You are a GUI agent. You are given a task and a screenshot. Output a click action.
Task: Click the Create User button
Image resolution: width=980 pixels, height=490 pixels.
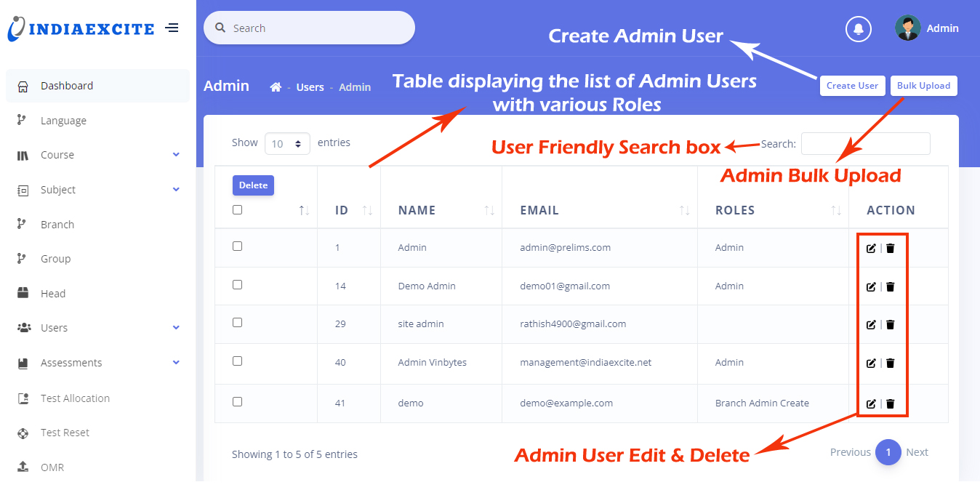tap(852, 86)
